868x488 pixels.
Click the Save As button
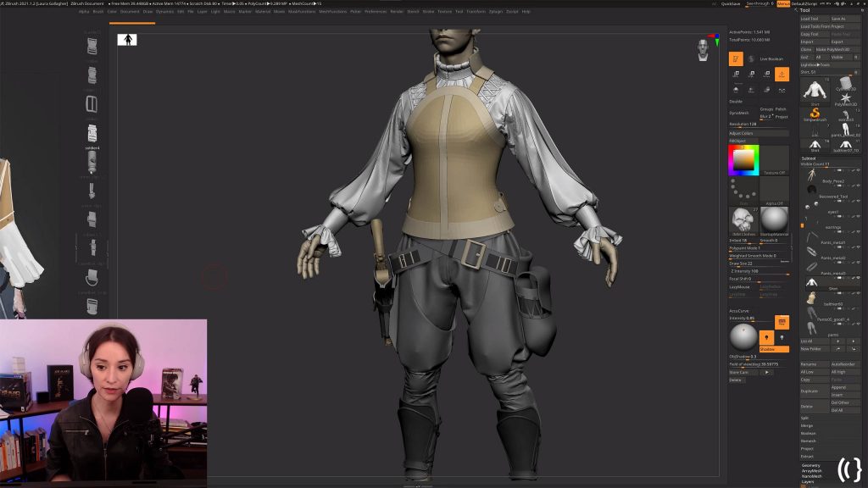coord(845,19)
